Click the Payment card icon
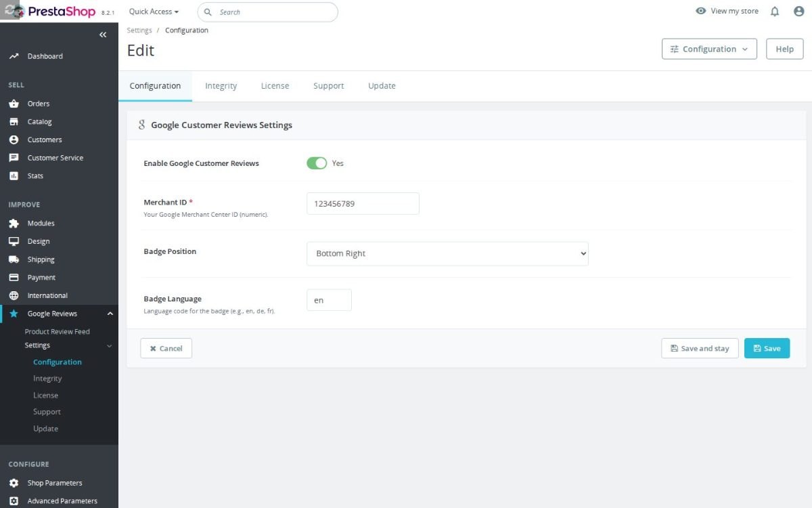 point(14,278)
